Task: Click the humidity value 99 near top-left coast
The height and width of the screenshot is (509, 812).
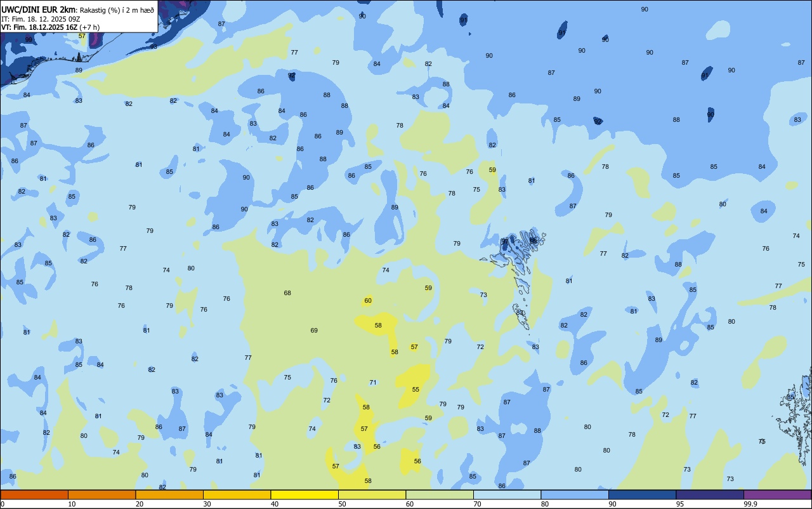Action: tap(29, 40)
